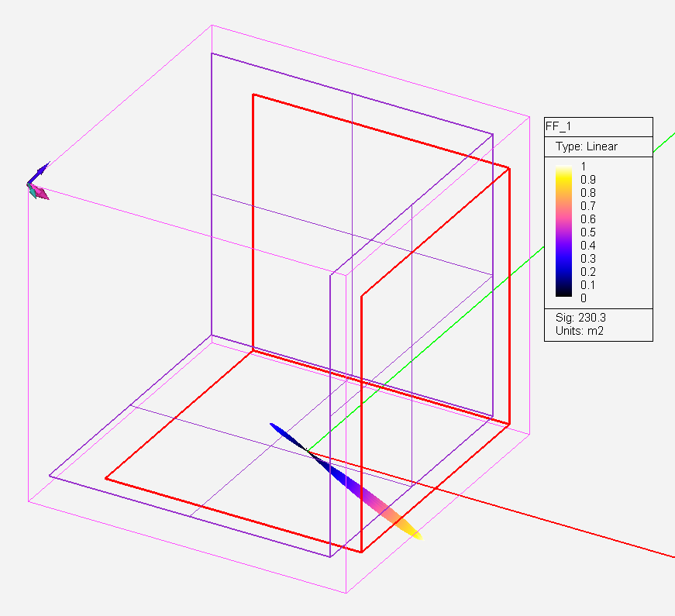Select the colored far-field radiation lobe
The height and width of the screenshot is (616, 675).
(x=346, y=481)
